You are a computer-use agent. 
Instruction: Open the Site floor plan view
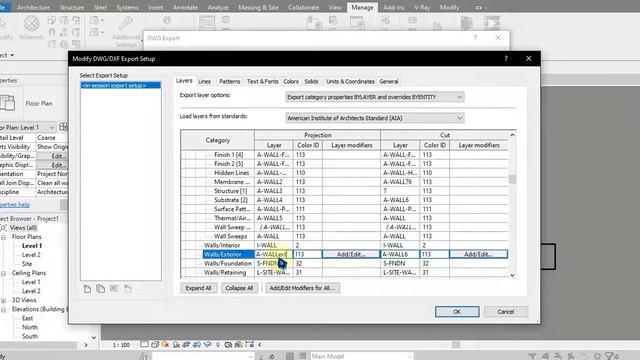27,264
